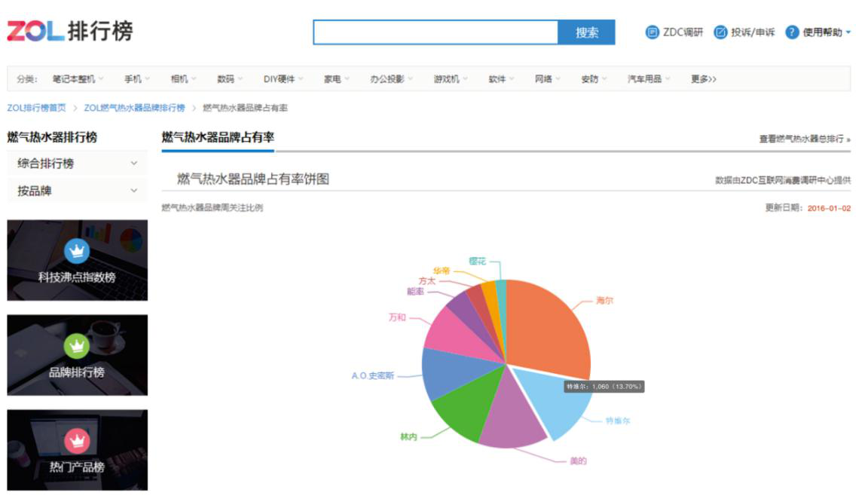Click the 樱花 pie chart label
This screenshot has height=502, width=868.
point(477,261)
